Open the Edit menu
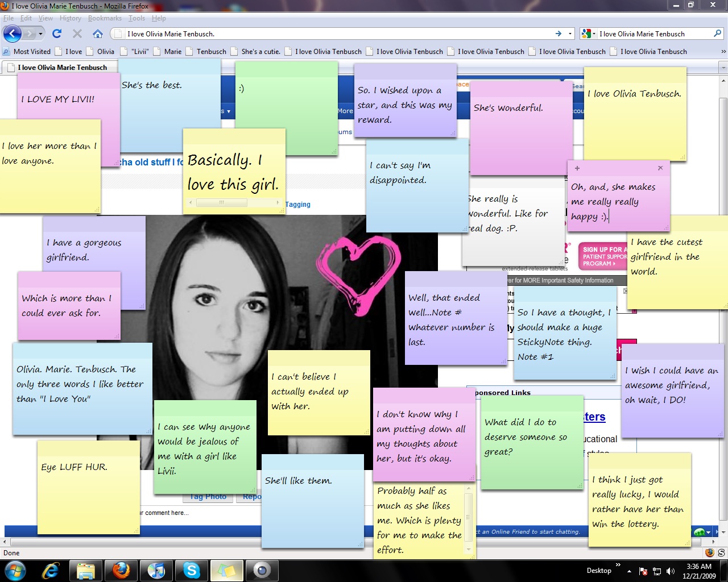This screenshot has height=582, width=728. pos(26,18)
